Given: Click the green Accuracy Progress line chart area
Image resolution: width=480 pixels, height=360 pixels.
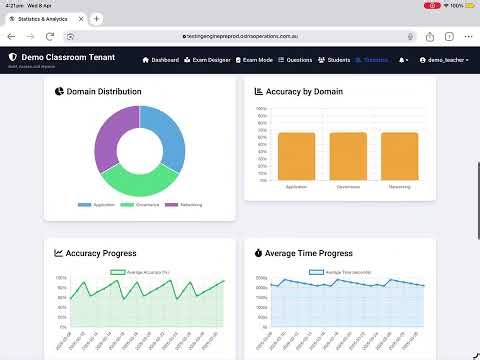Looking at the screenshot, I should 147,303.
